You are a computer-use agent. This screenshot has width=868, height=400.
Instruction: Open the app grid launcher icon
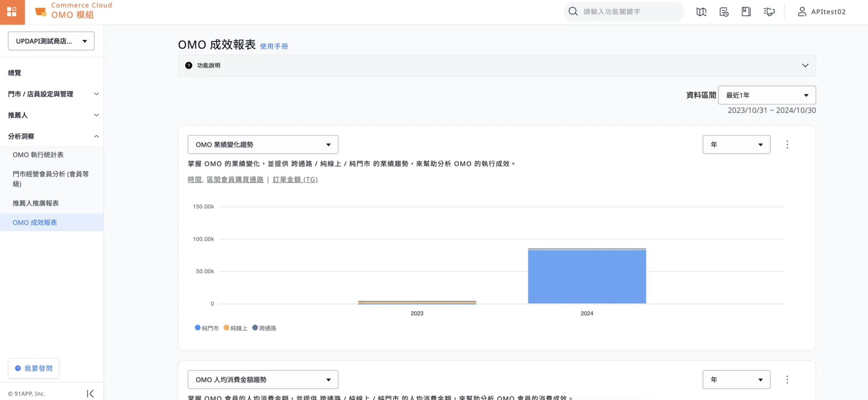point(12,12)
